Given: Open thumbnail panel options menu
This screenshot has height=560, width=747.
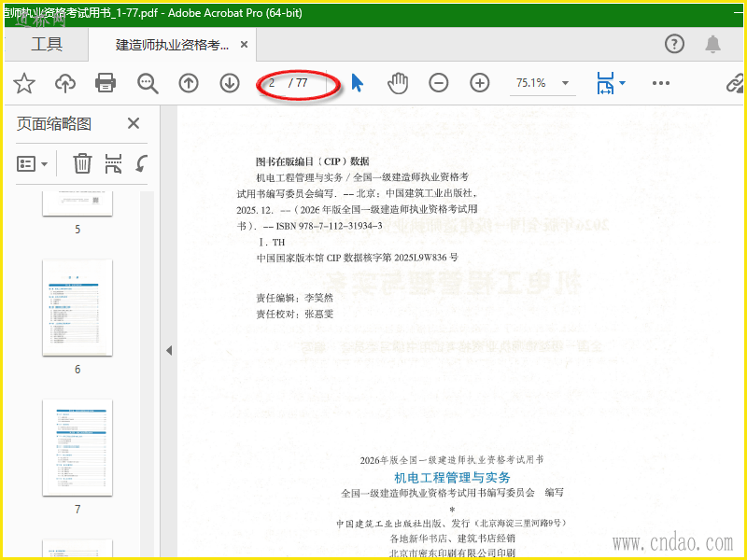Looking at the screenshot, I should tap(32, 164).
